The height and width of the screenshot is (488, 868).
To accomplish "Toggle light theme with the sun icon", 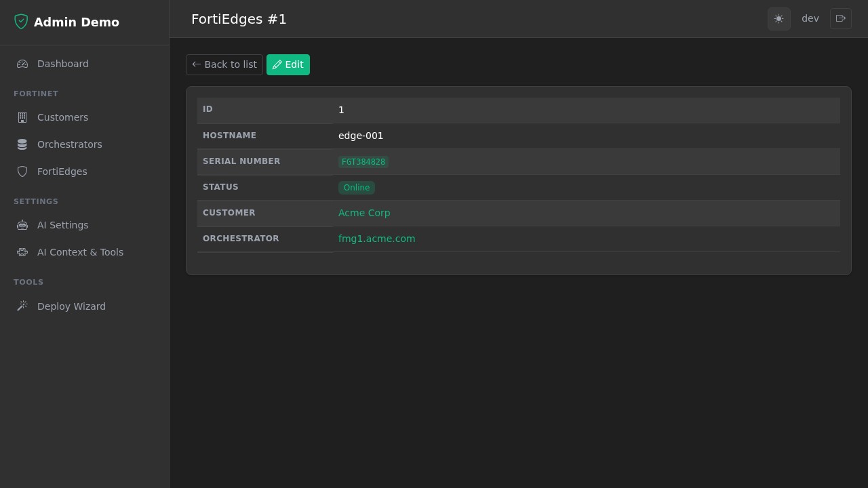I will click(x=778, y=19).
